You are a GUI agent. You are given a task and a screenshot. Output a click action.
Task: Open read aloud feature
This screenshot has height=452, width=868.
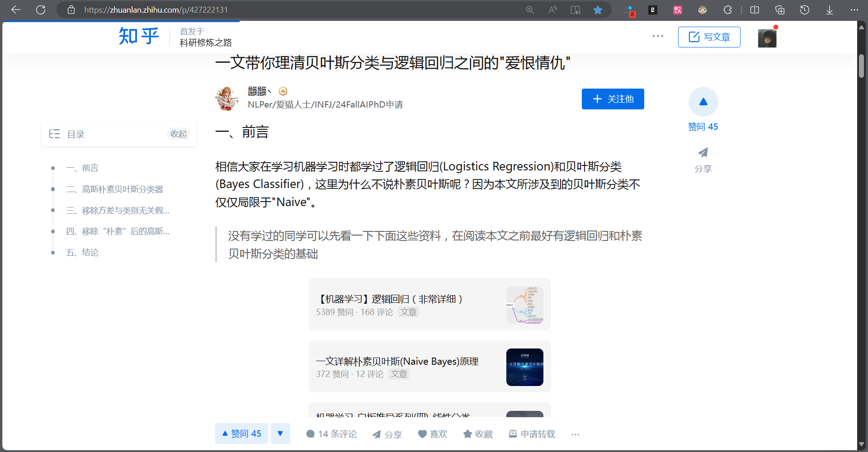(x=552, y=9)
